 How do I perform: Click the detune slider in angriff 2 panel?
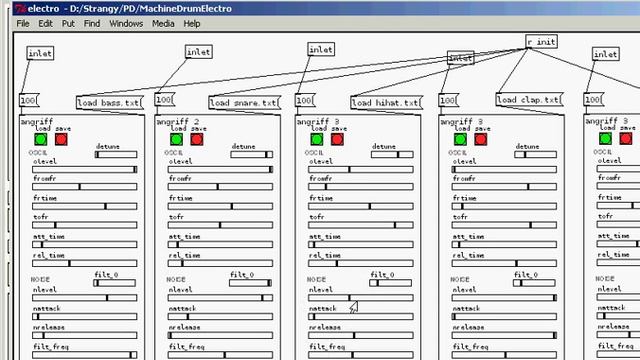[251, 155]
